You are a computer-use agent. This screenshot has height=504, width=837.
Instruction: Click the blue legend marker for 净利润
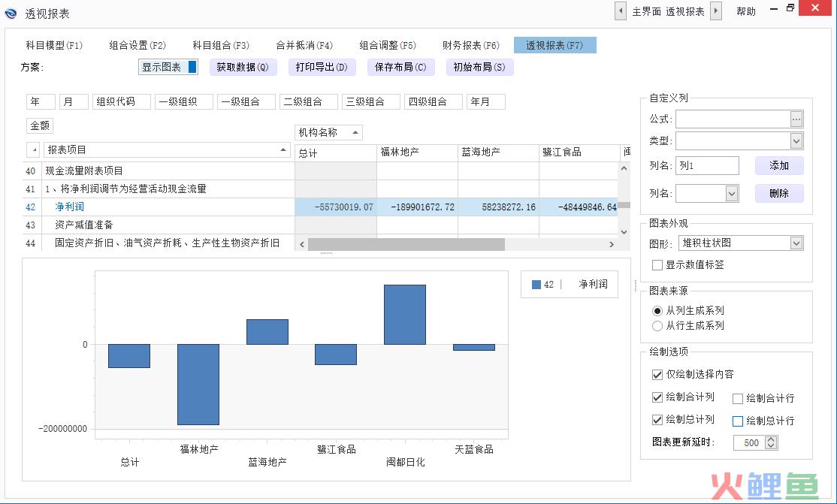pyautogui.click(x=536, y=285)
